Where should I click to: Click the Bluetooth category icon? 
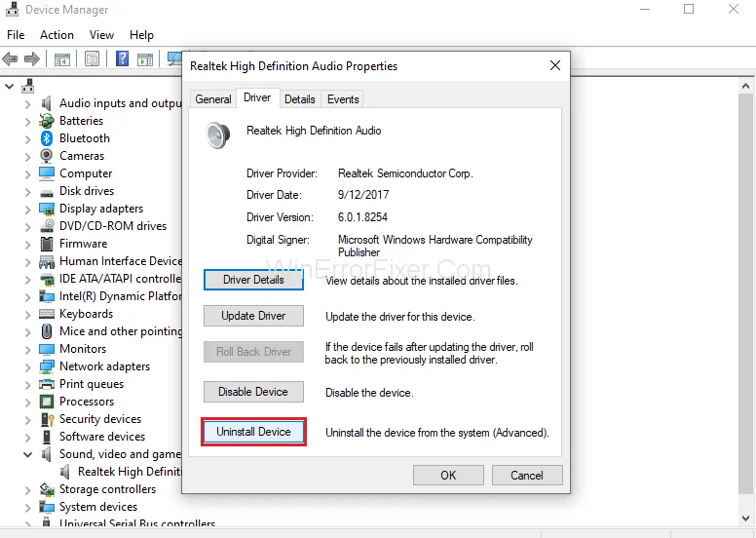tap(47, 138)
